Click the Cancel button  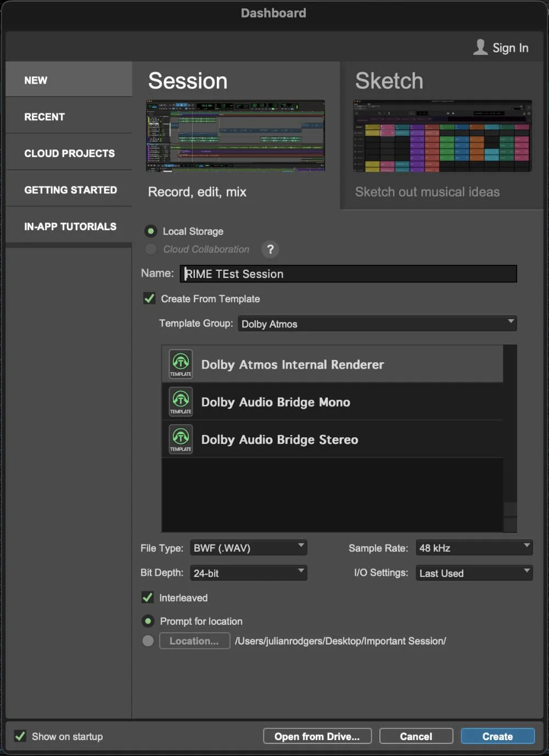(x=416, y=736)
